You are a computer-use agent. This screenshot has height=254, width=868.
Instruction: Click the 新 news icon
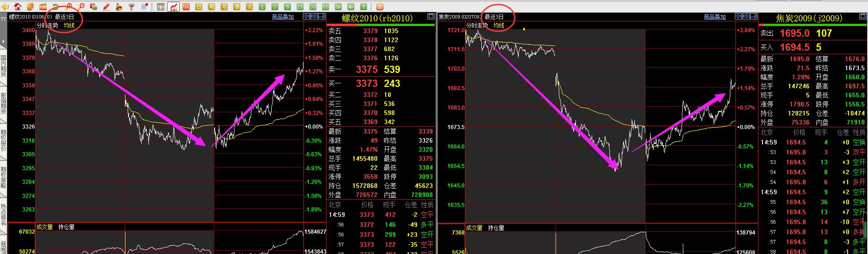point(144,7)
